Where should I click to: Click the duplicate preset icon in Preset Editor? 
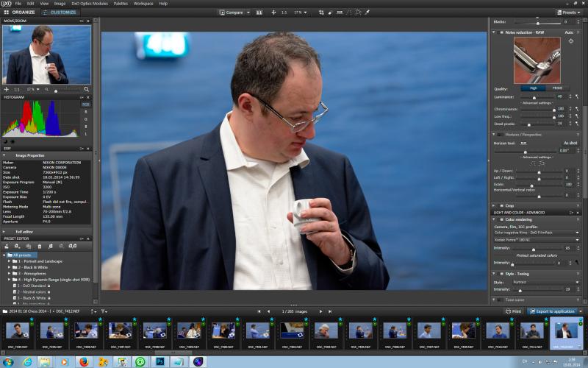click(29, 246)
